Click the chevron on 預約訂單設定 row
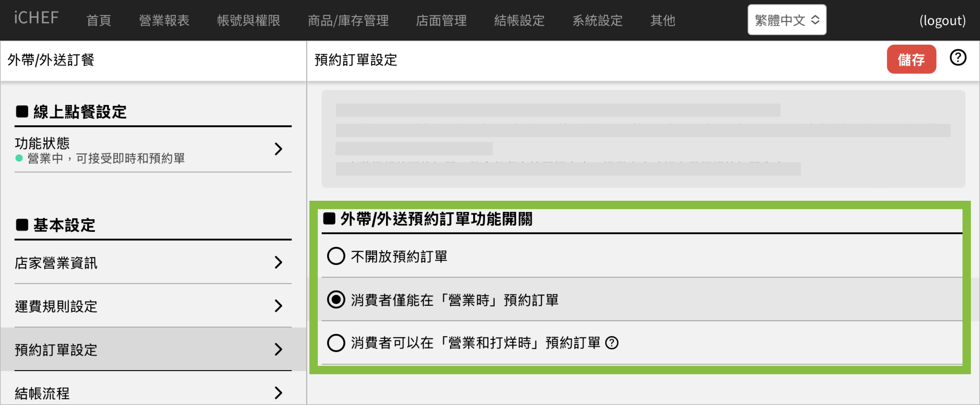980x405 pixels. pyautogui.click(x=279, y=349)
